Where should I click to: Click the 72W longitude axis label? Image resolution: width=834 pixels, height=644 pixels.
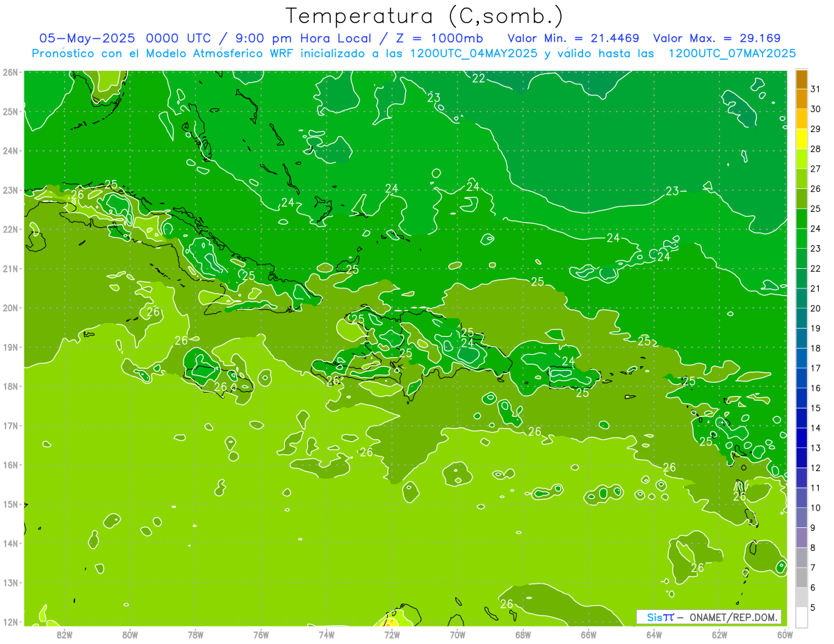(x=392, y=634)
